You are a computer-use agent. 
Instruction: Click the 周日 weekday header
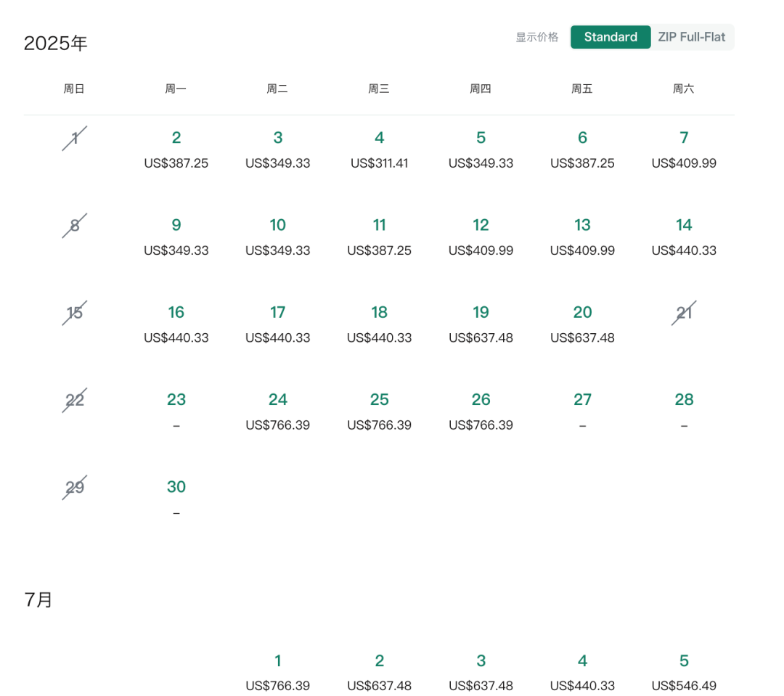(x=74, y=89)
